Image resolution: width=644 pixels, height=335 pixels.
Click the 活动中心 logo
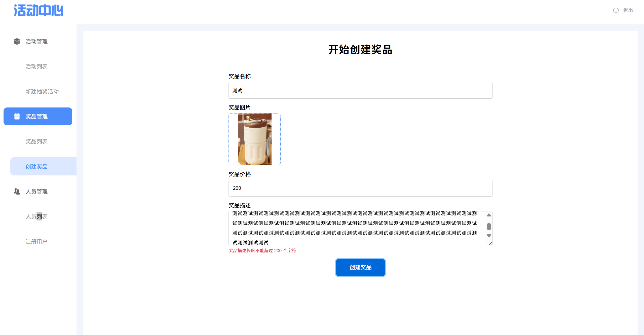coord(39,11)
